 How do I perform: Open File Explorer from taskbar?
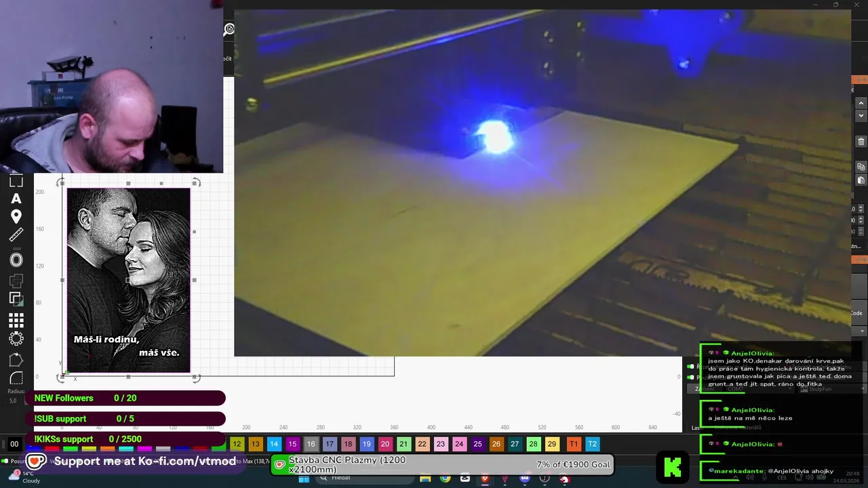[425, 478]
